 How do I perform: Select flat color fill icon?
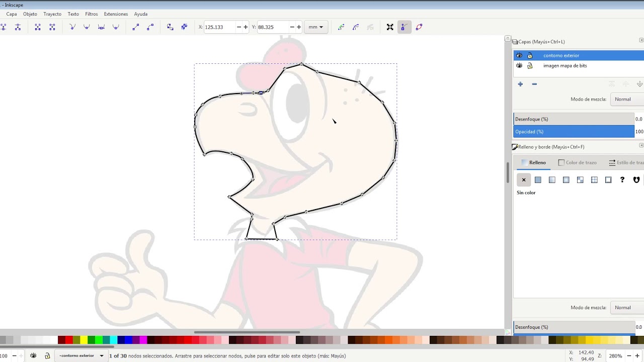[538, 179]
